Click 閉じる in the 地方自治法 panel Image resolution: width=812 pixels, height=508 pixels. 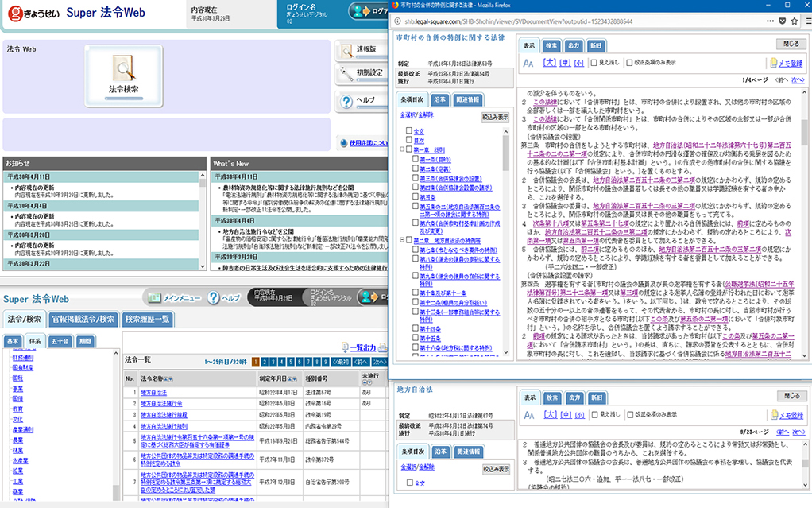792,396
